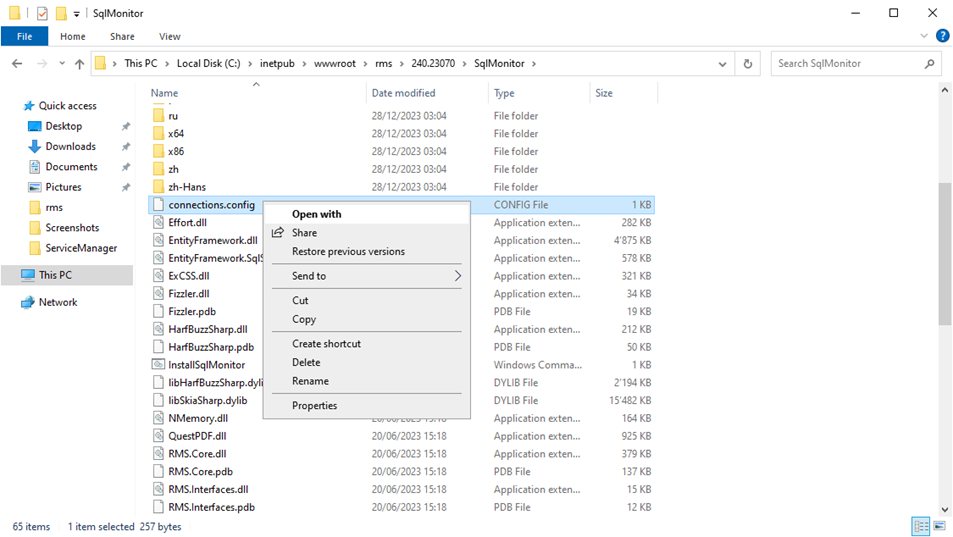Open Downloads in the sidebar
953x537 pixels.
[71, 146]
